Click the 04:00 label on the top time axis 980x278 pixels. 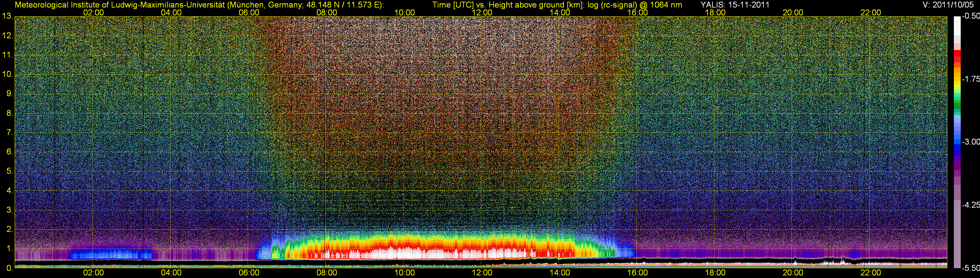pyautogui.click(x=171, y=12)
